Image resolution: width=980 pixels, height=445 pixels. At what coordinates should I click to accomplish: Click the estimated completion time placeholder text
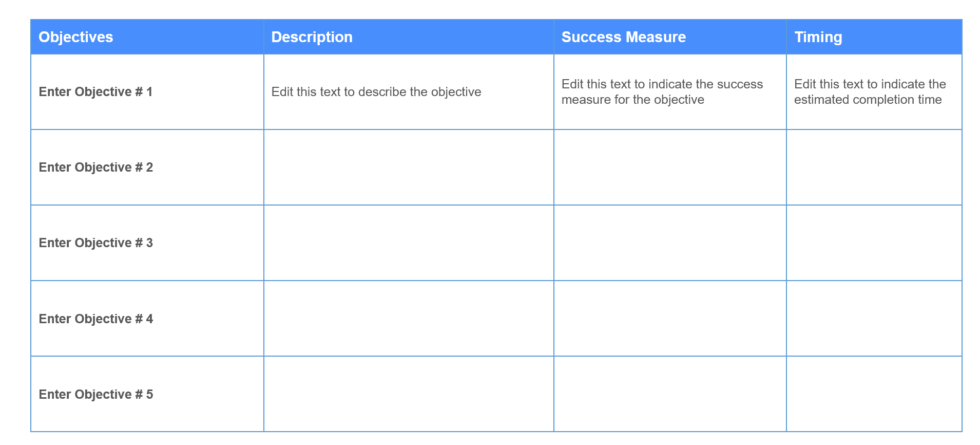(x=870, y=92)
